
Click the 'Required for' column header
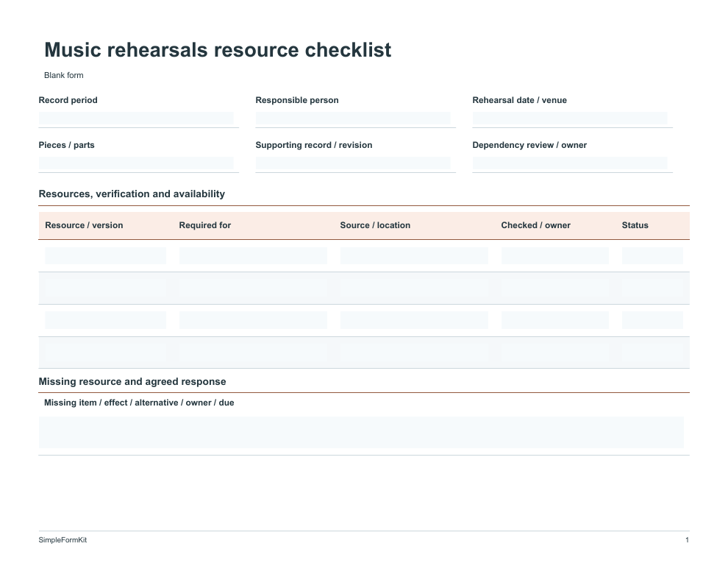204,225
